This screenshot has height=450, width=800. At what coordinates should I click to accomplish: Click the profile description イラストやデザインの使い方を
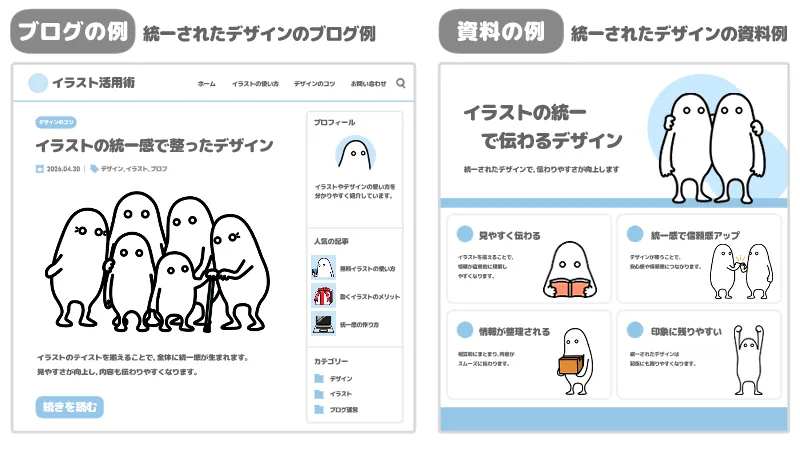coord(355,191)
